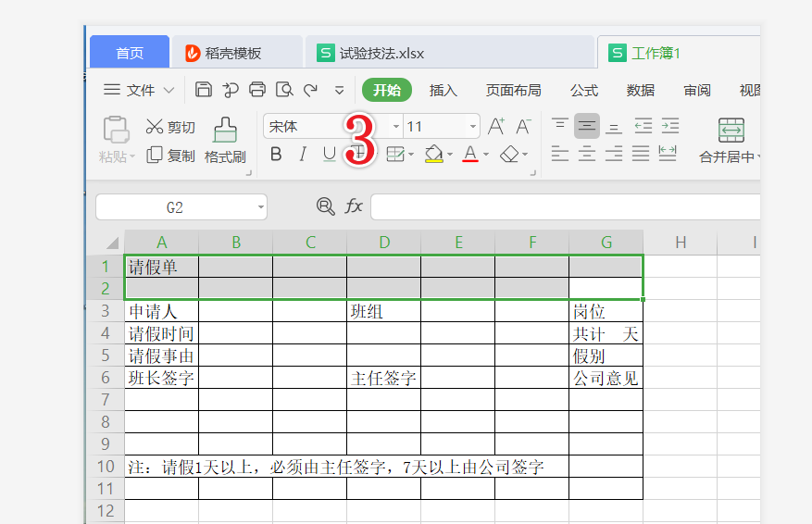This screenshot has width=812, height=524.
Task: Open insert function fx button
Action: (354, 206)
